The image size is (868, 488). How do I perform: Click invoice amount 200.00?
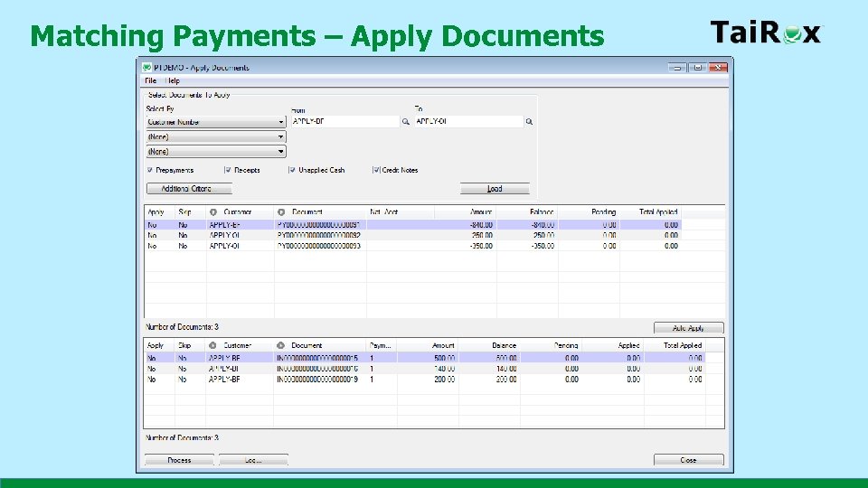445,380
